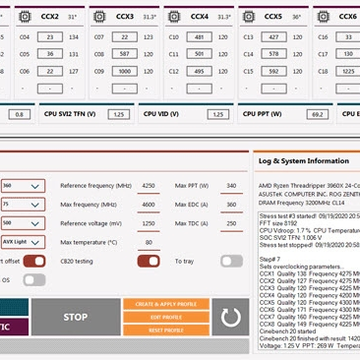This screenshot has width=360, height=360.
Task: Turn off the offset toggle switch
Action: coord(34,261)
